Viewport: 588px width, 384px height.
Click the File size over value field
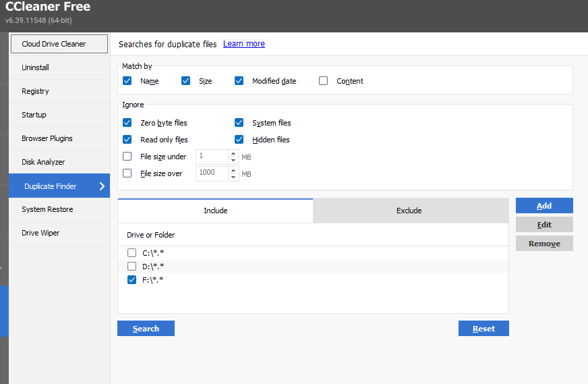[x=212, y=173]
